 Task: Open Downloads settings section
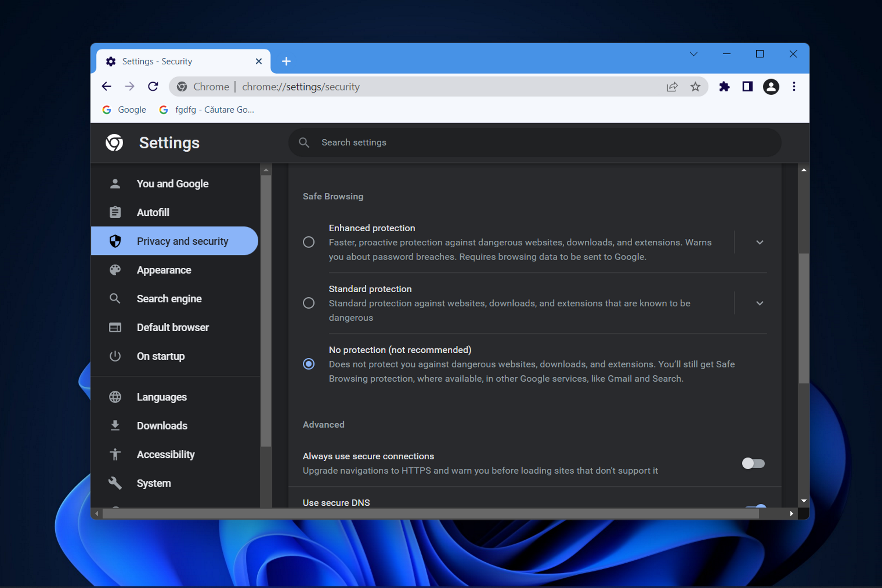[162, 426]
